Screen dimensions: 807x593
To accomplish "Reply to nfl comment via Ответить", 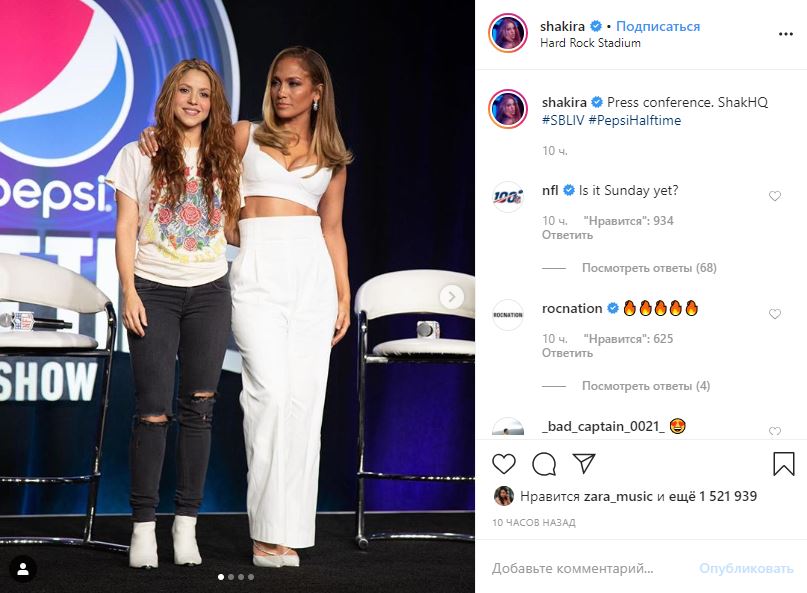I will 567,235.
